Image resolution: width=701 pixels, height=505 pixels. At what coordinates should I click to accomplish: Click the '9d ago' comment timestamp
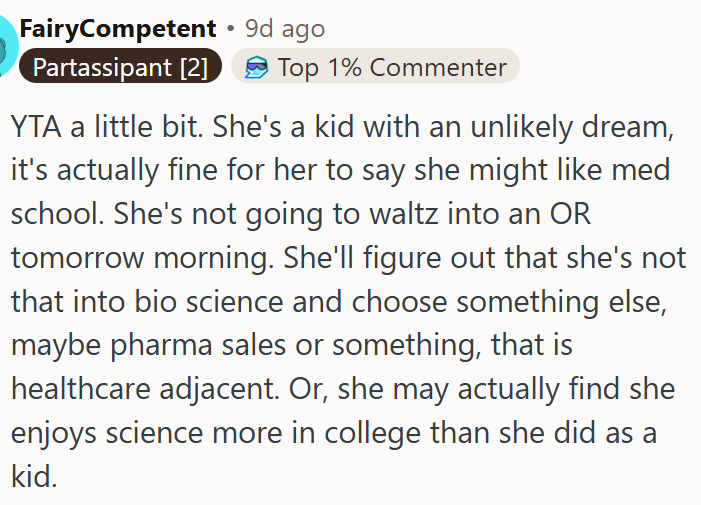pos(285,29)
